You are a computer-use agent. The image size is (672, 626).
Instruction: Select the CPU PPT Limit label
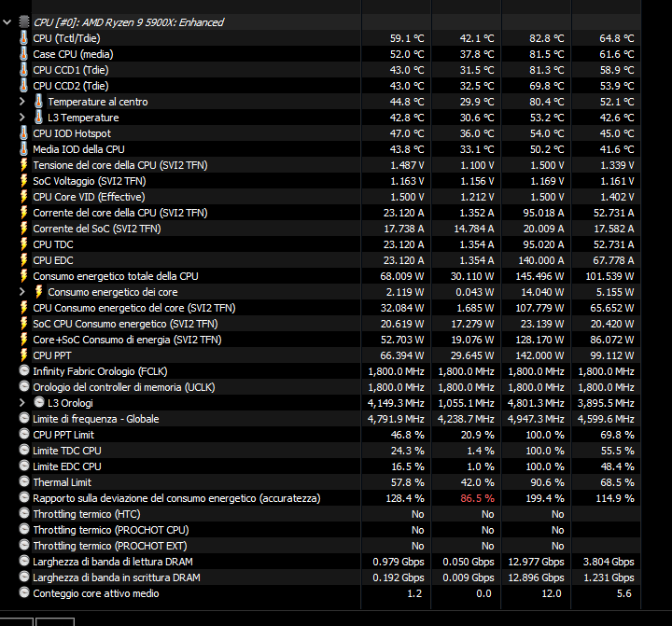click(63, 435)
